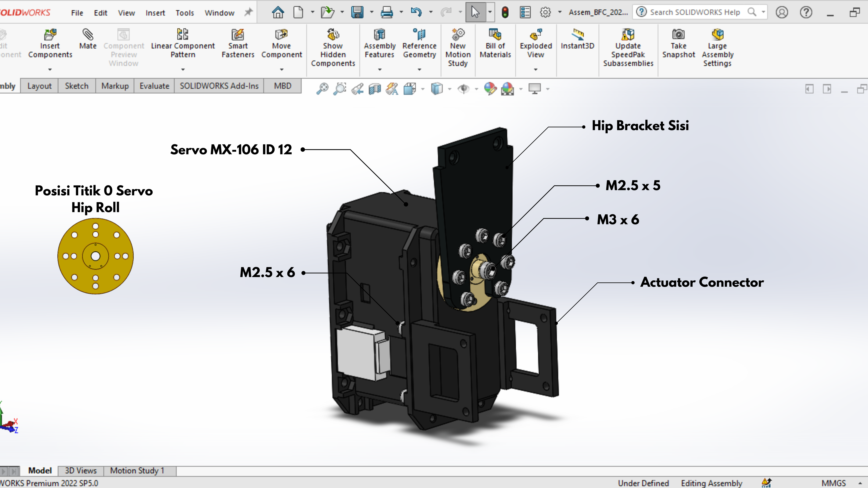Expand Exploded View dropdown arrow
This screenshot has height=488, width=868.
(536, 70)
